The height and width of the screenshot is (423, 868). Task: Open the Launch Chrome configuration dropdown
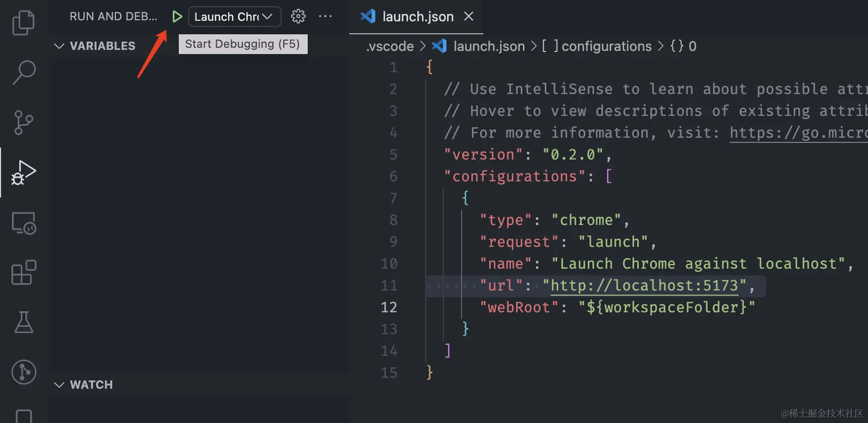(234, 17)
